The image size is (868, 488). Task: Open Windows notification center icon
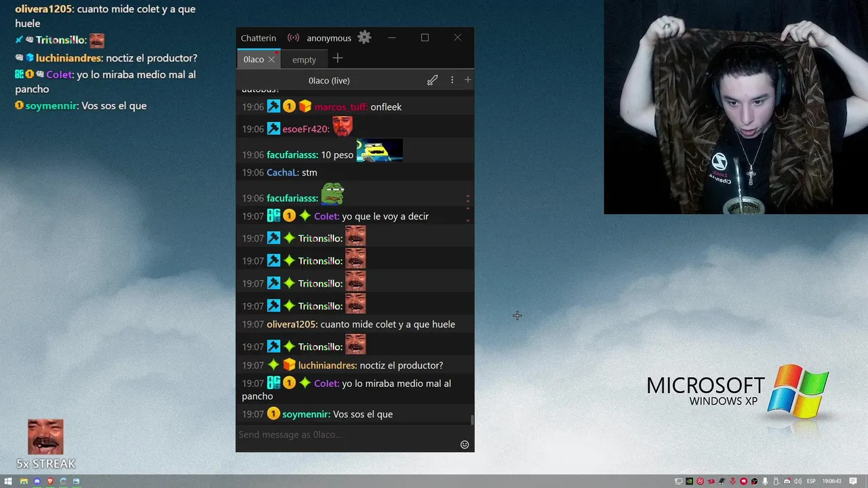853,481
